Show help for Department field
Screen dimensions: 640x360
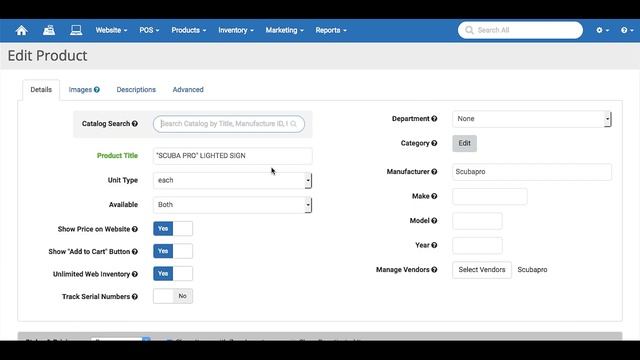[434, 119]
